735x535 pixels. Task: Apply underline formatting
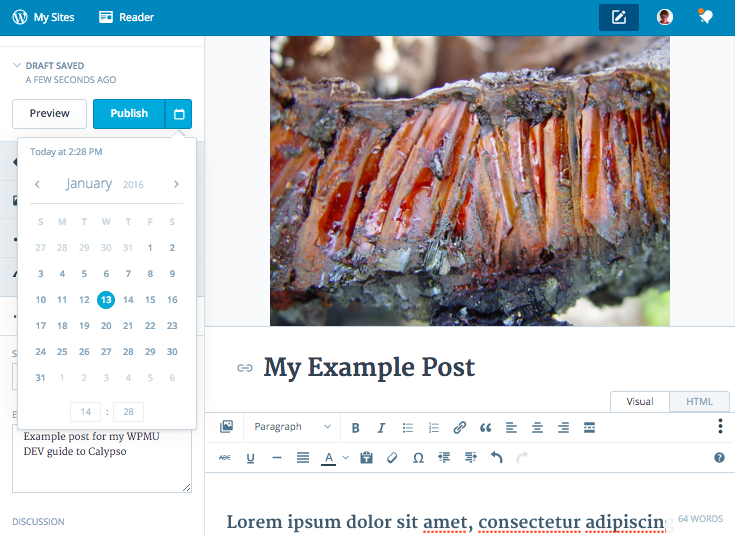pos(251,458)
